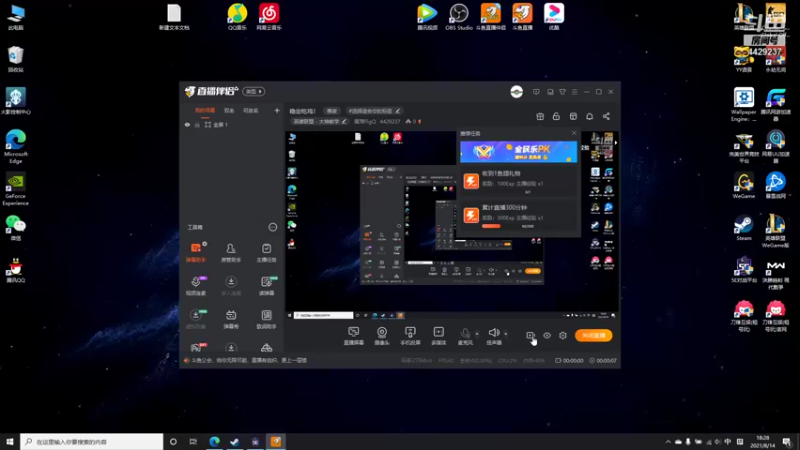The width and height of the screenshot is (800, 450).
Task: Open the user avatar profile
Action: 516,92
